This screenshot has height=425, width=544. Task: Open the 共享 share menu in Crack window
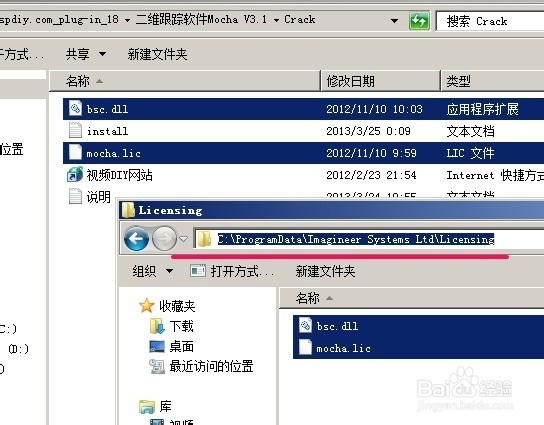86,54
